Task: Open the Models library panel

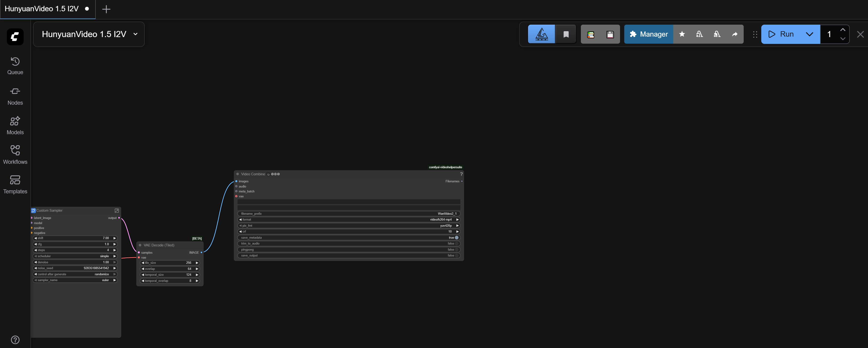Action: [15, 126]
